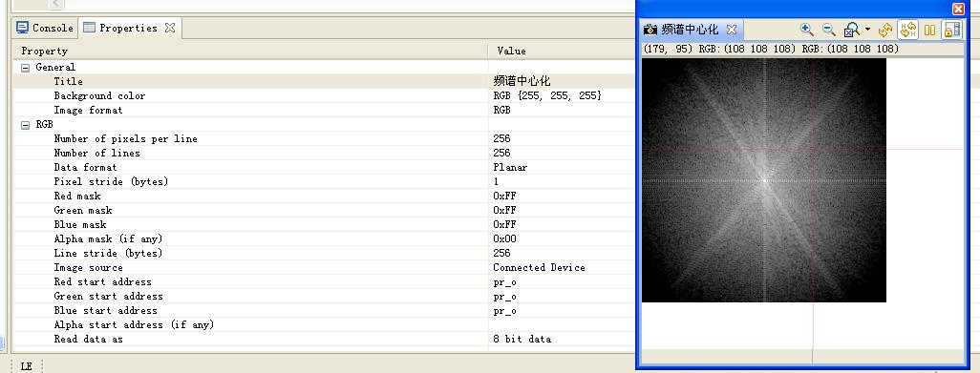Edit the 频谱中心化 title value cell
Screen dimensions: 980x373
coord(522,81)
